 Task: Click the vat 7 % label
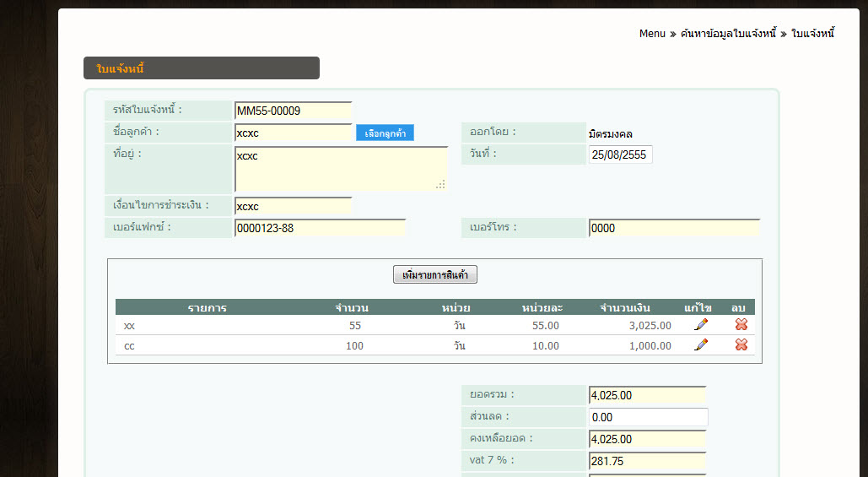(492, 460)
